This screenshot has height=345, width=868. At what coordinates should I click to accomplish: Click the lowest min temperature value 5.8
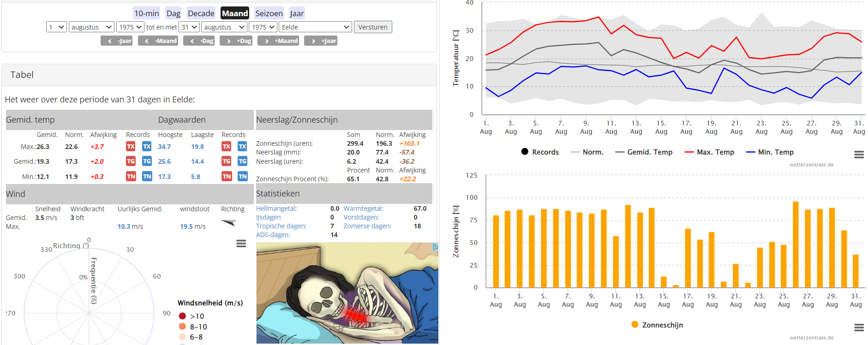pos(196,177)
